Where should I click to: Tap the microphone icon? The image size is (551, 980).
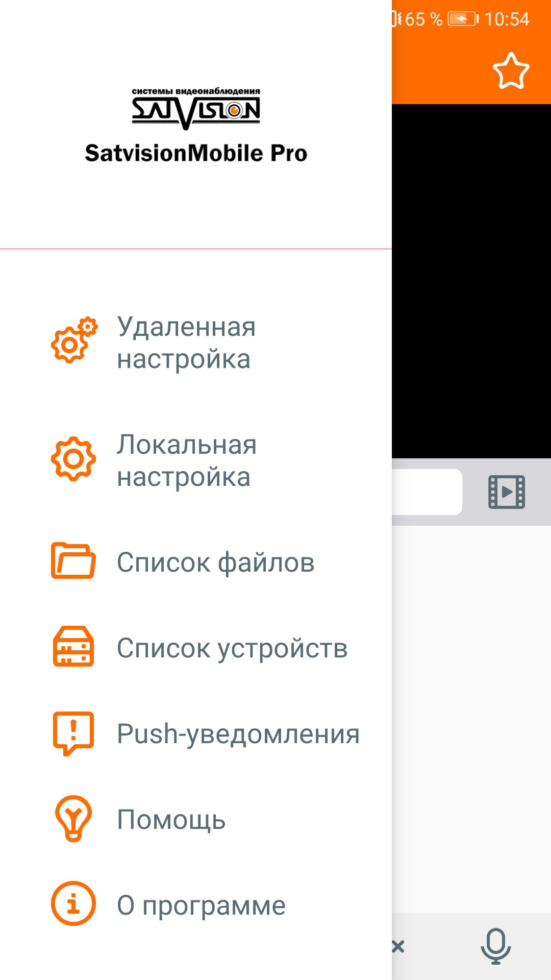pyautogui.click(x=495, y=946)
